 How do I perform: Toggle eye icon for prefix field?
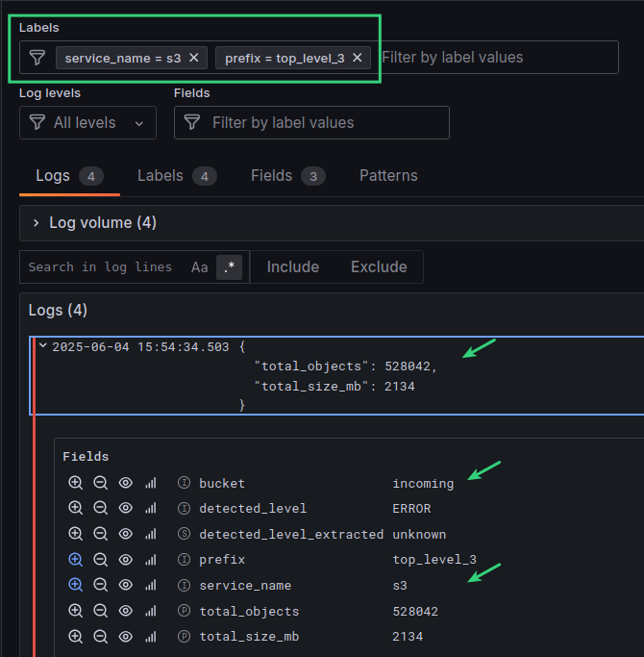[126, 560]
